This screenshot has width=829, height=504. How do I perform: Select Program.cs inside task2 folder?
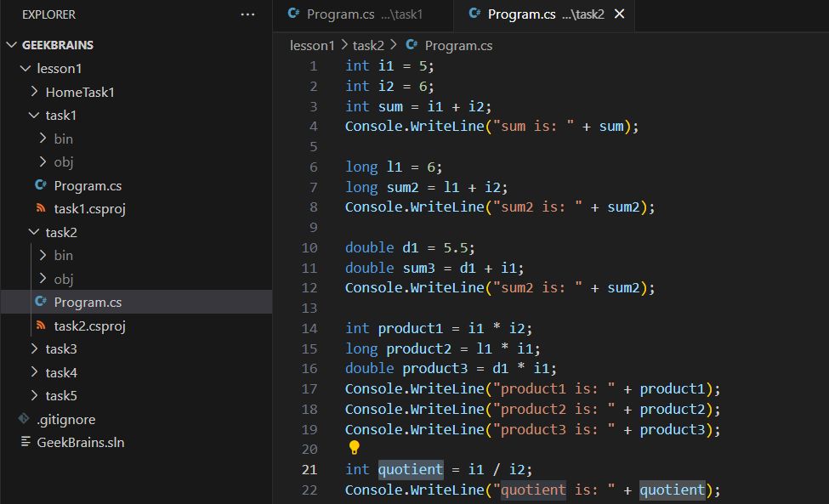[x=88, y=303]
